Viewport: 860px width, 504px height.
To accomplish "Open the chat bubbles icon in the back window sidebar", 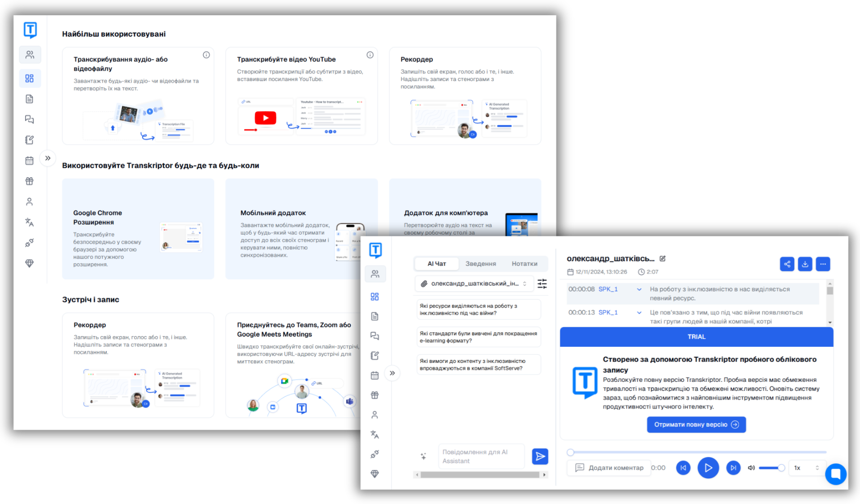I will [x=30, y=120].
